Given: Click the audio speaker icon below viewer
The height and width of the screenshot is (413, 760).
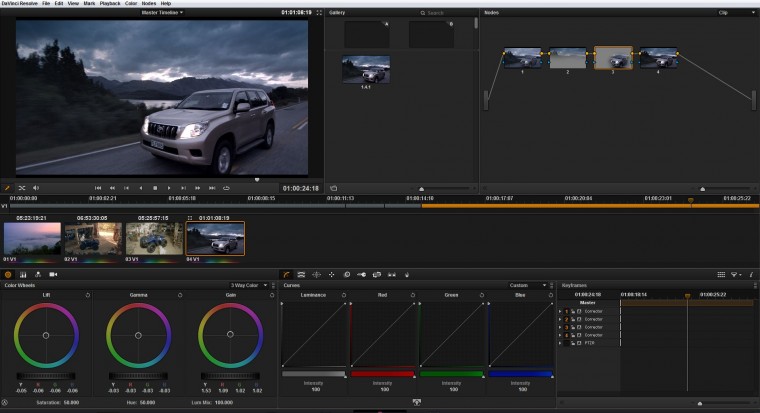Looking at the screenshot, I should (37, 188).
